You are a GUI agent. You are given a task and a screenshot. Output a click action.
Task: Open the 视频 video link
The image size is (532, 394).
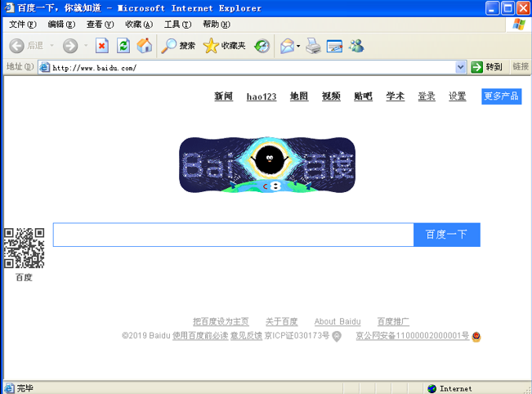click(331, 96)
